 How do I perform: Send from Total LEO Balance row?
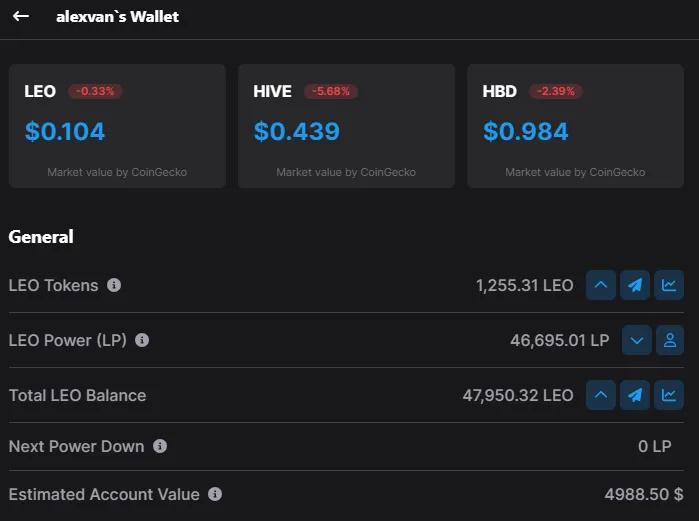[635, 395]
